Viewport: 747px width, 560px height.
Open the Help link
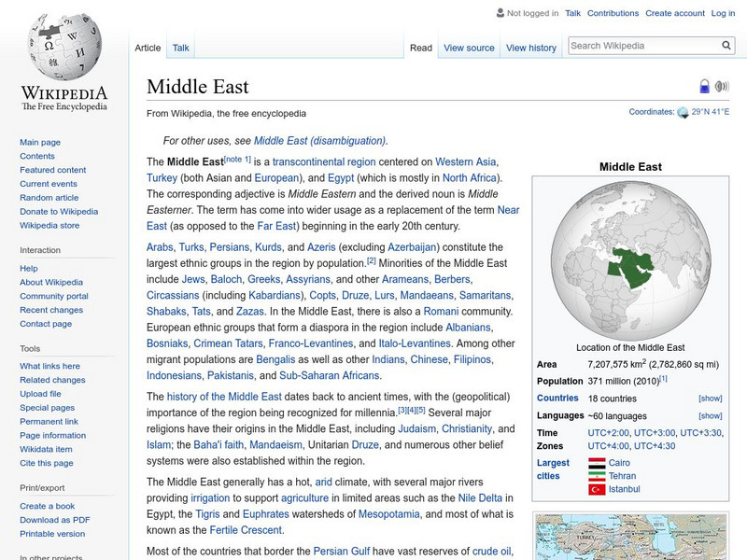pyautogui.click(x=29, y=269)
